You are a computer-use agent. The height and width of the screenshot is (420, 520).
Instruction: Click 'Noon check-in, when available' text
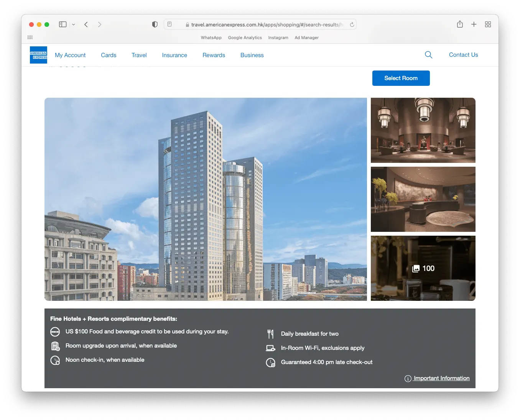(105, 360)
